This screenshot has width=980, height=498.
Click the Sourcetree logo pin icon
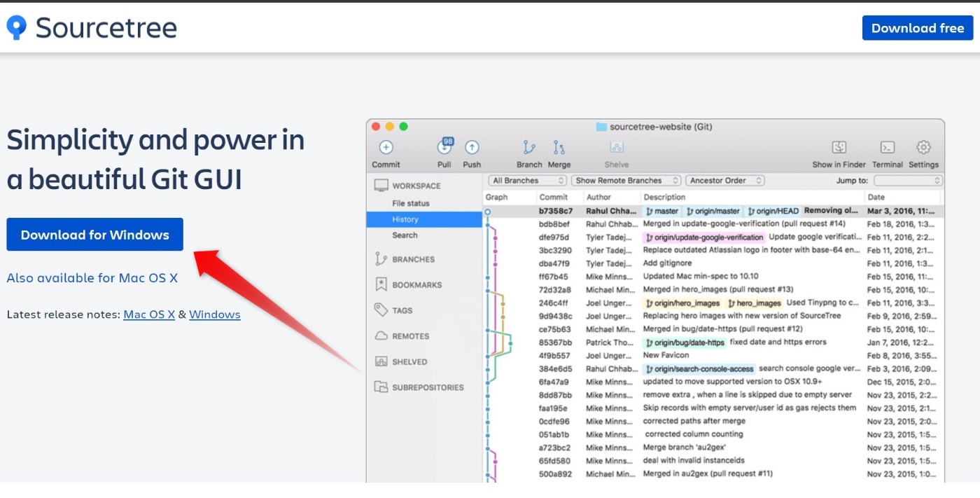[x=16, y=27]
